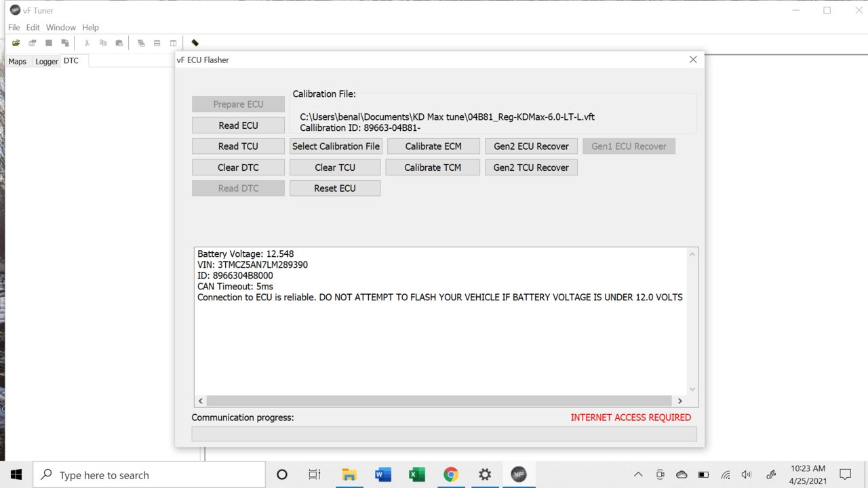Click the tile vertically toolbar icon
Viewport: 868px width, 488px height.
point(174,43)
